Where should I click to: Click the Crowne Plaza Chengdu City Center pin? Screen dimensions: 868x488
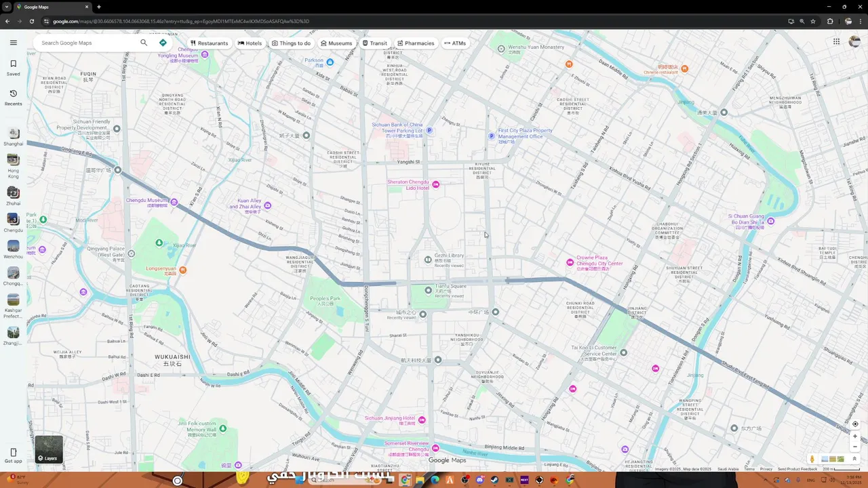570,262
